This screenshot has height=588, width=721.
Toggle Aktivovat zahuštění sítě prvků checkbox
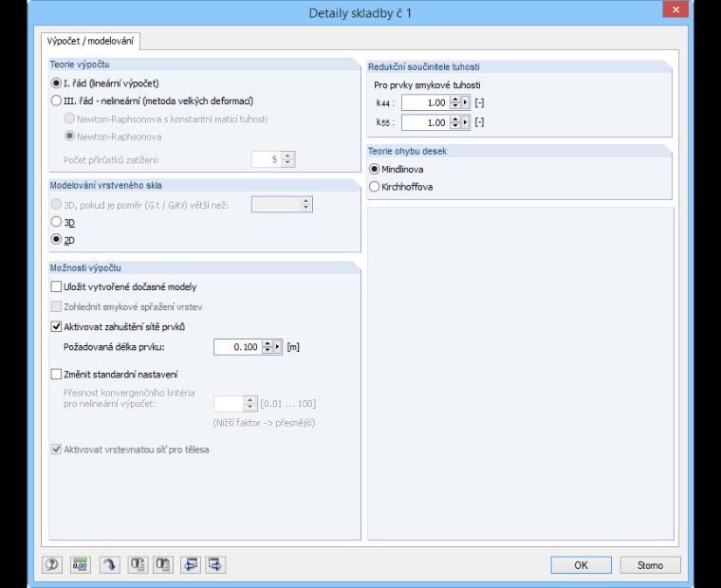[x=56, y=327]
